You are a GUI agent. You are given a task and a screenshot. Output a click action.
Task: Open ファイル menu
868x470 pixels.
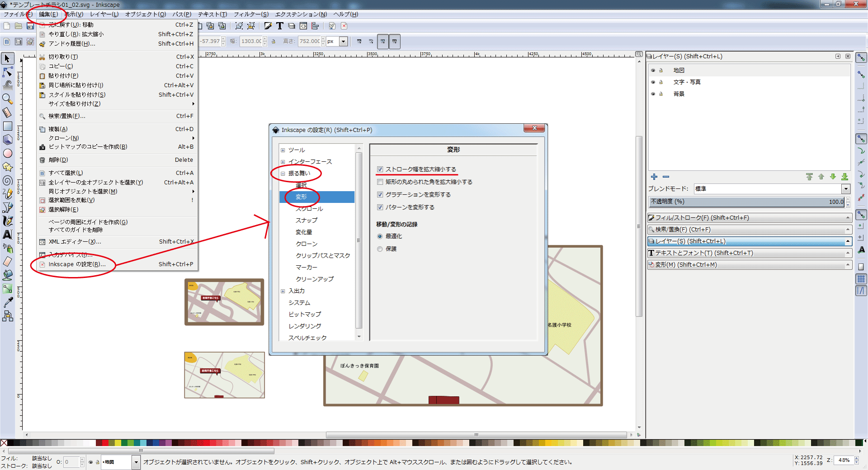[18, 14]
